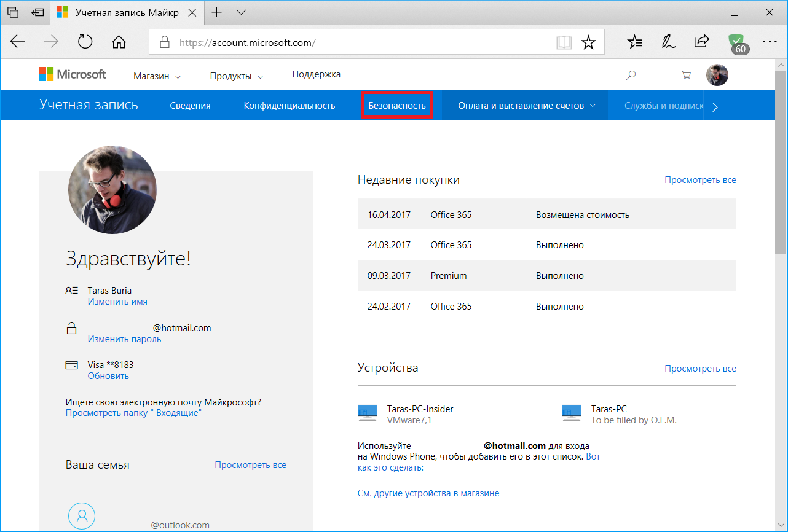Image resolution: width=788 pixels, height=532 pixels.
Task: Reload the page with the refresh icon
Action: pos(85,42)
